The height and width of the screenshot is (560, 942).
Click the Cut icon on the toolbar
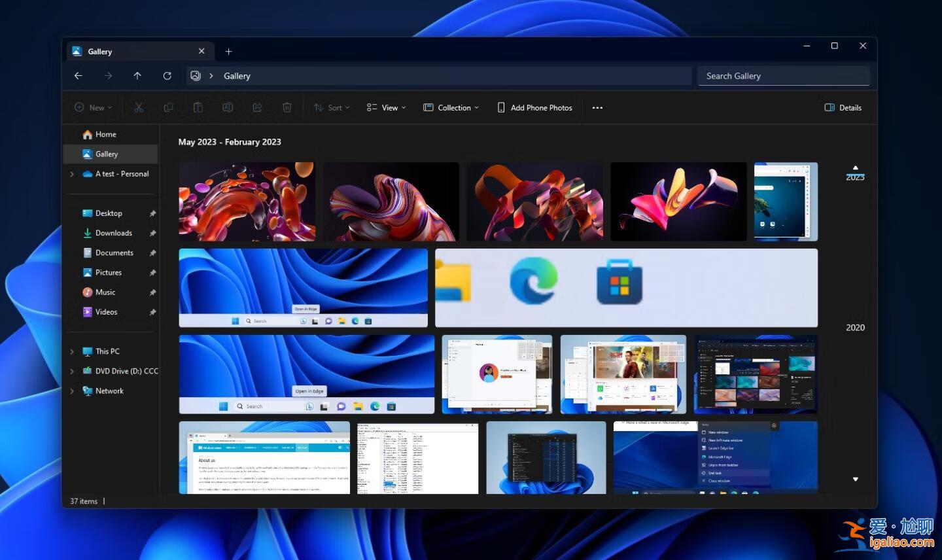point(139,107)
